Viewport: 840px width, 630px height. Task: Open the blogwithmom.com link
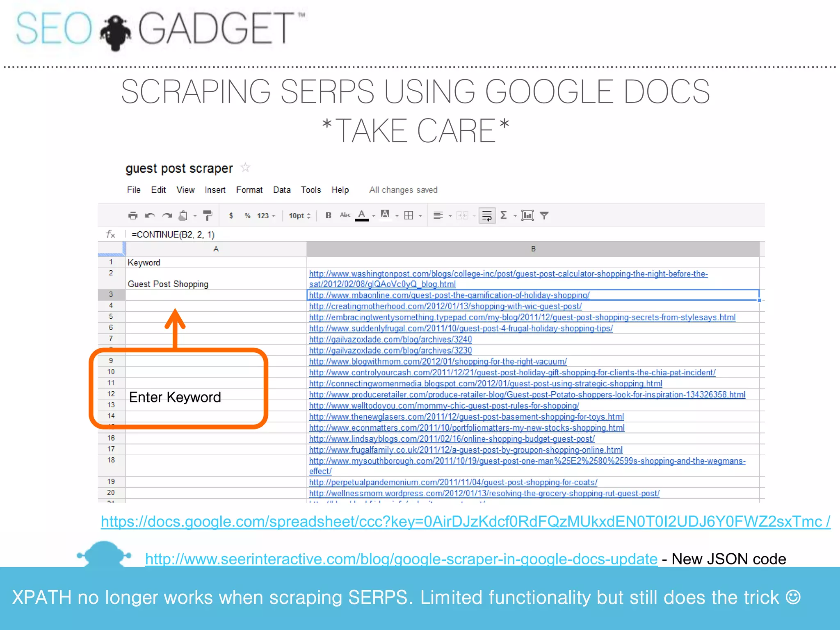coord(438,362)
